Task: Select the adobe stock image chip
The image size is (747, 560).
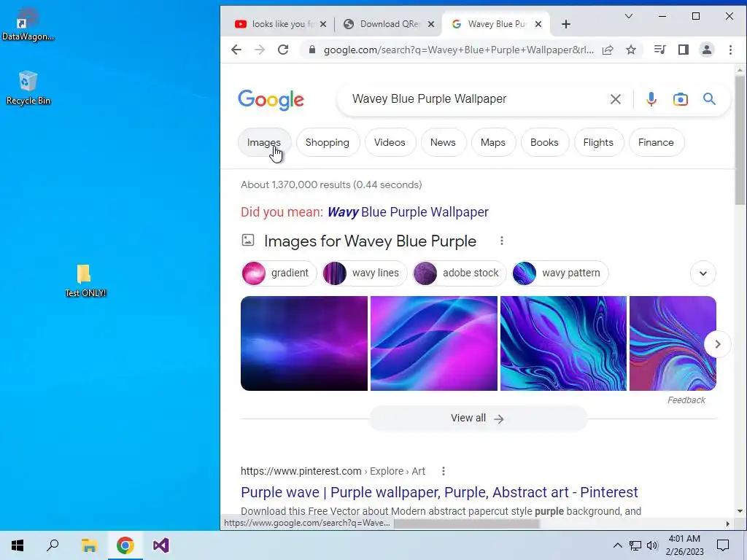Action: (x=460, y=273)
